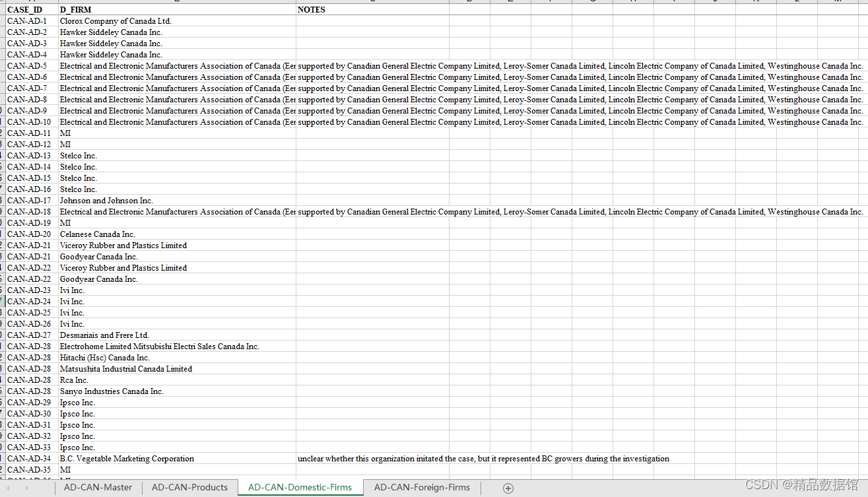
Task: Select the Johnson and Johnson Inc. cell
Action: coord(178,201)
